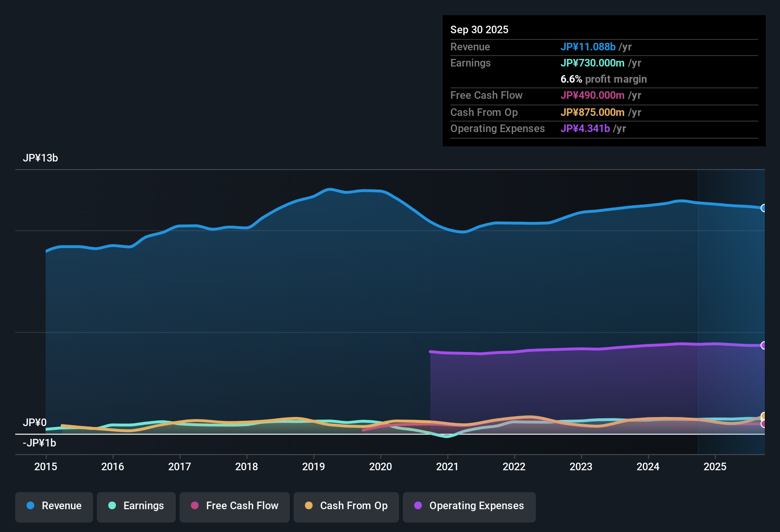Screen dimensions: 780x532
Task: Toggle the Revenue series via its legend button
Action: (54, 506)
